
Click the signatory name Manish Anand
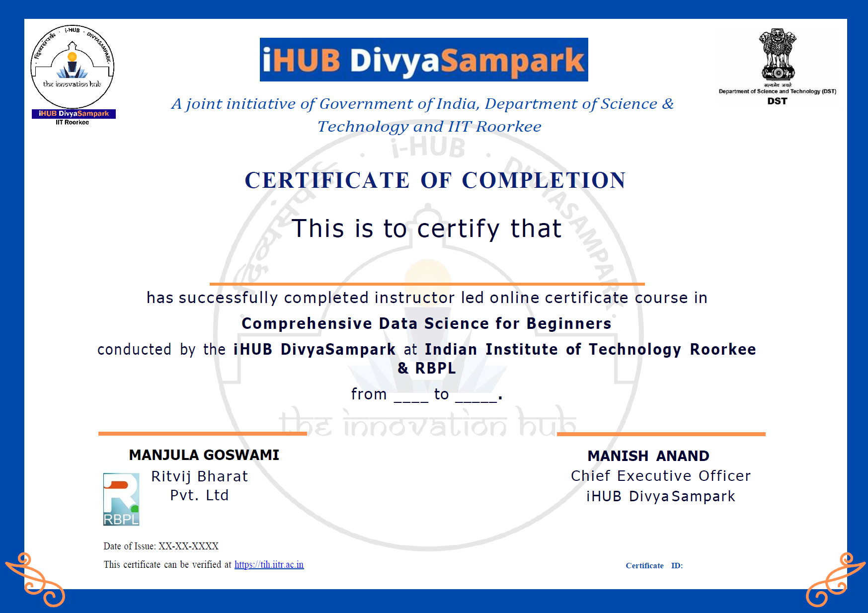point(648,456)
